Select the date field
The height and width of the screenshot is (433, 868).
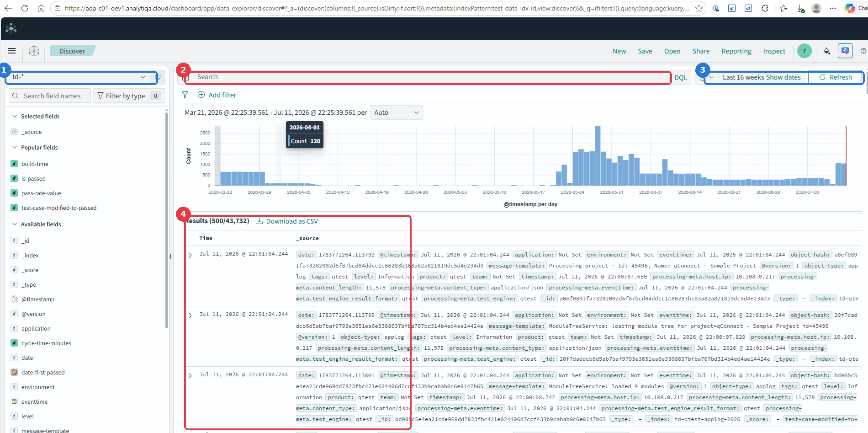pyautogui.click(x=27, y=358)
